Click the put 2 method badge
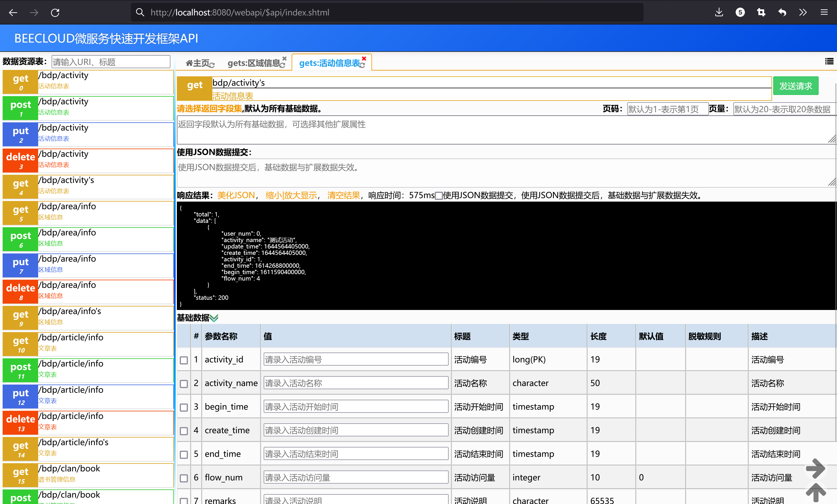This screenshot has width=837, height=504. click(20, 135)
